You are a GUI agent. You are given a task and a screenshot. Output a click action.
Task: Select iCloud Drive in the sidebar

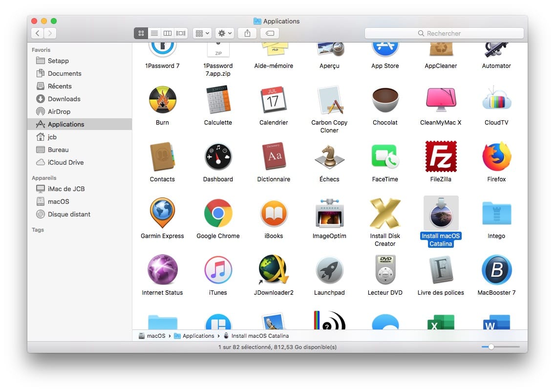tap(65, 162)
